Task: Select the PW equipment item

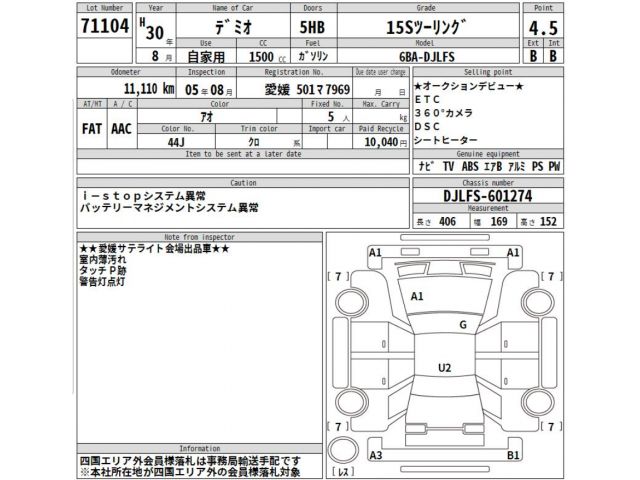Action: (554, 166)
